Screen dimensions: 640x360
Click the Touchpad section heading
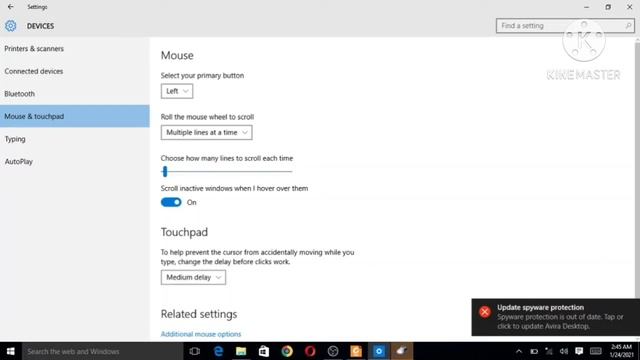pyautogui.click(x=184, y=232)
